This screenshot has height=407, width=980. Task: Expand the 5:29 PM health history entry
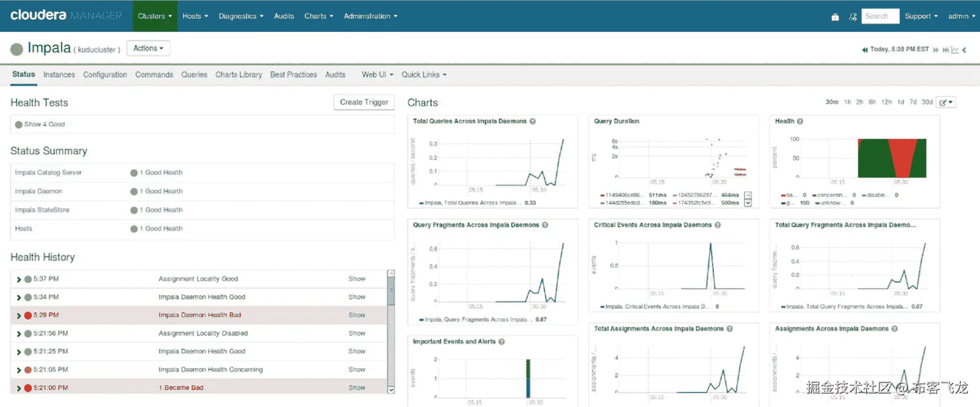pyautogui.click(x=19, y=316)
